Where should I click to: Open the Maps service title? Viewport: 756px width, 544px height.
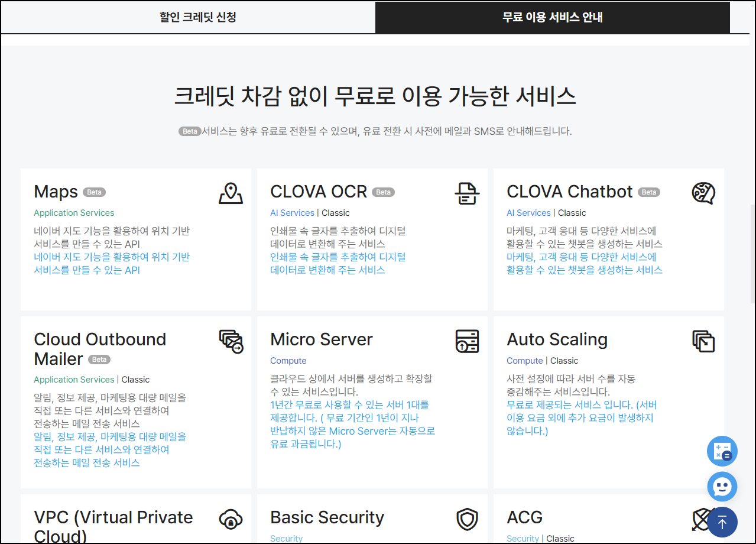56,192
